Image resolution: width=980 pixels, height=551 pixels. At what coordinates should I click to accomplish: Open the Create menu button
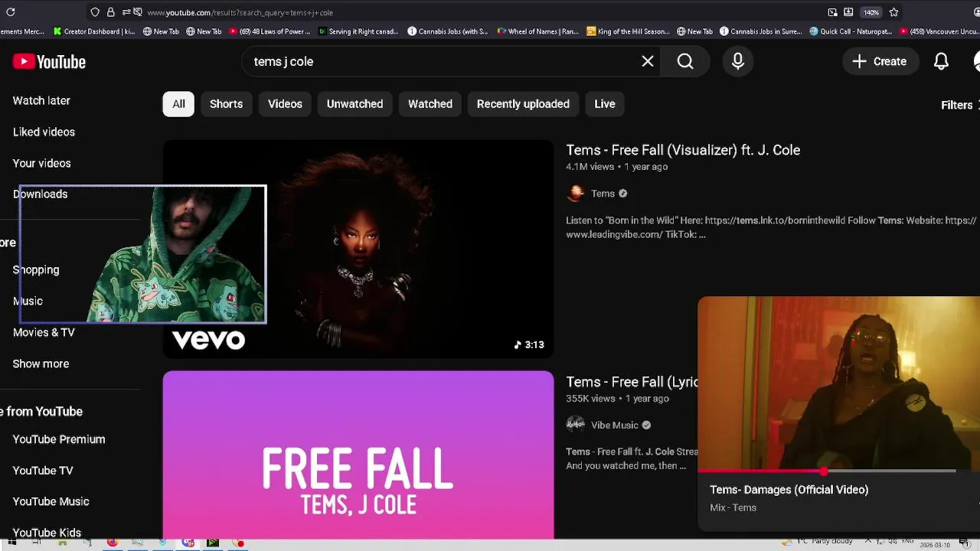[x=880, y=61]
